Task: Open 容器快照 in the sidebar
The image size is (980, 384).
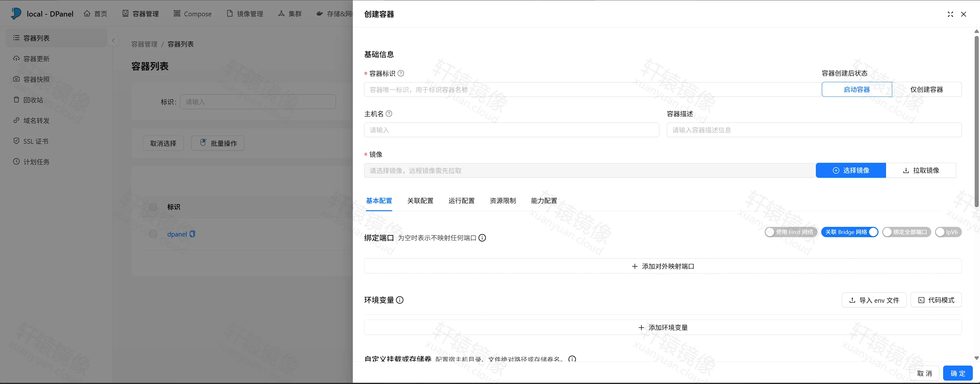Action: 56,79
